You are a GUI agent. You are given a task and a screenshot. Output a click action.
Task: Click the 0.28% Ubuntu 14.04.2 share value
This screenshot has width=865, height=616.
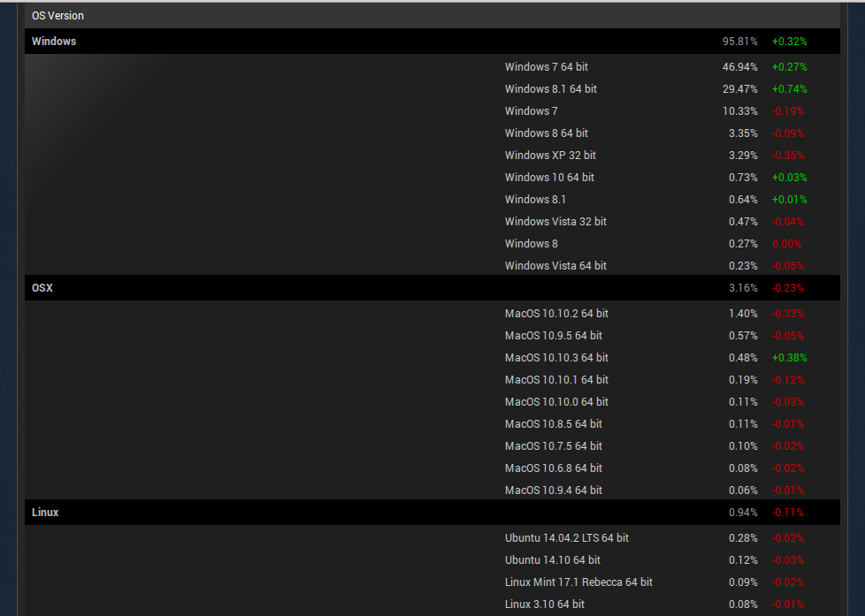(x=743, y=537)
